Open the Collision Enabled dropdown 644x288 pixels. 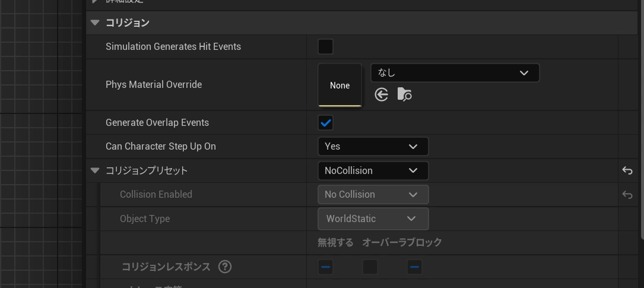373,195
